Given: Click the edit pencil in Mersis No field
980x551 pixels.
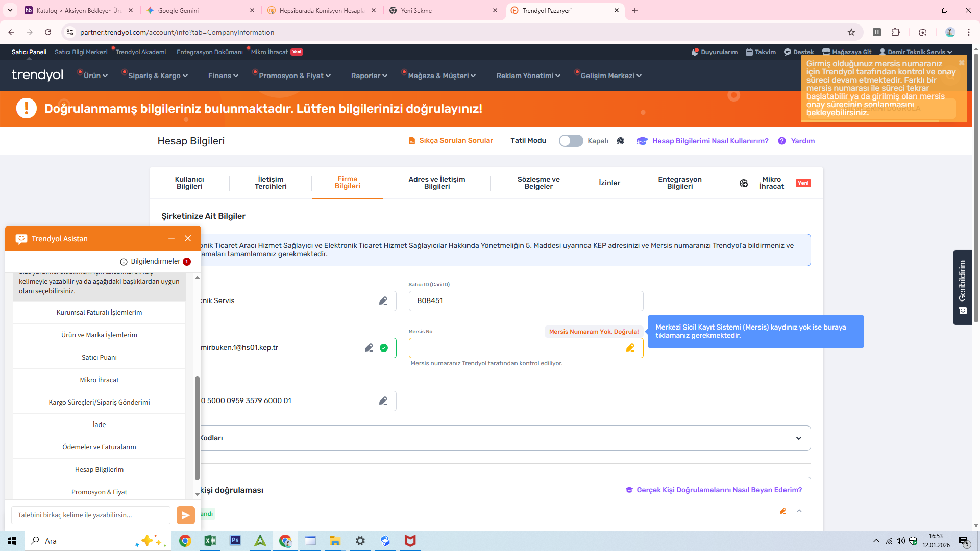Looking at the screenshot, I should tap(630, 348).
